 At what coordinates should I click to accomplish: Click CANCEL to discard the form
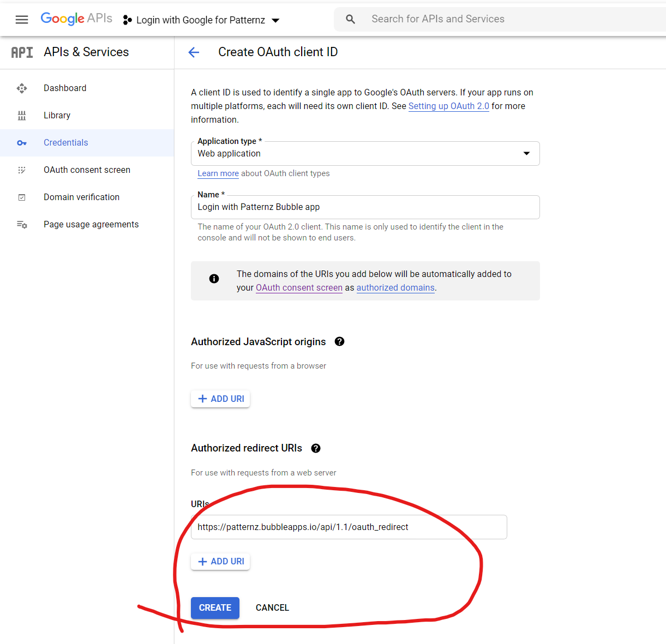272,608
